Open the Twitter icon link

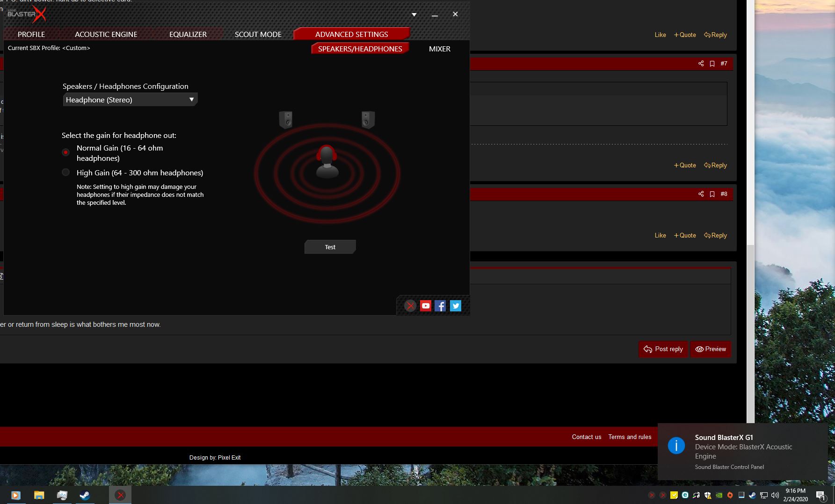[455, 306]
